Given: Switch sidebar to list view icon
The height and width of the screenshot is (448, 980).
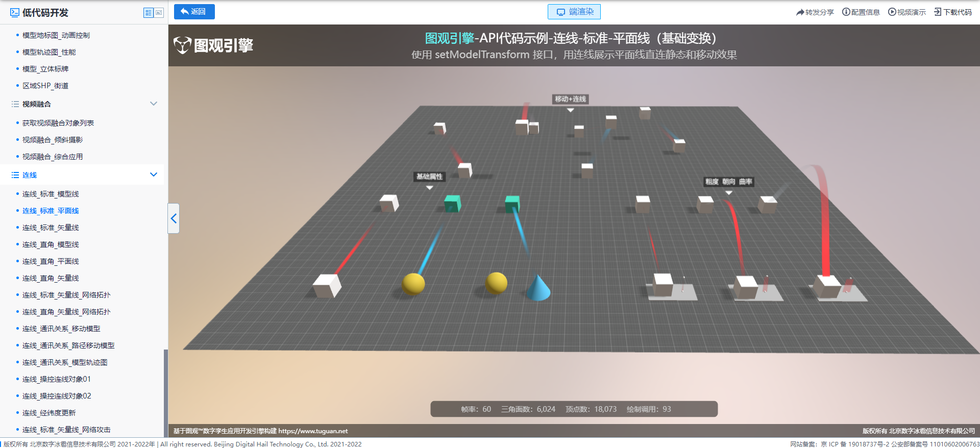Looking at the screenshot, I should (x=149, y=13).
